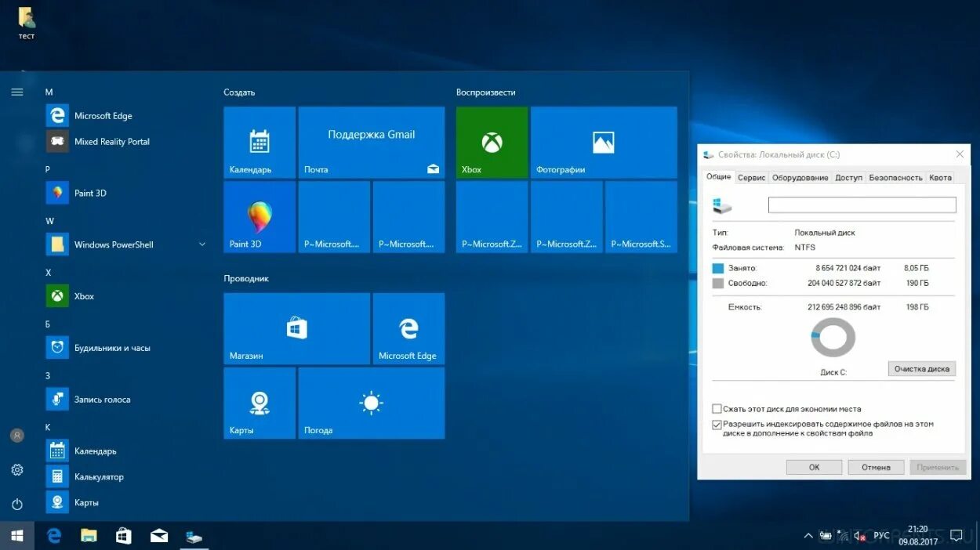Expand the Start menu hamburger sidebar

[16, 92]
